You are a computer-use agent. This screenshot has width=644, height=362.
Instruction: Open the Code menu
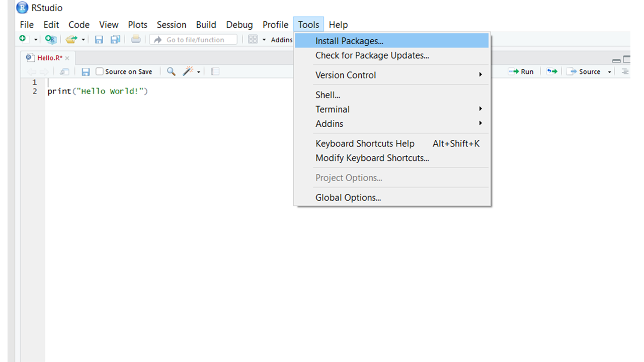click(x=79, y=25)
